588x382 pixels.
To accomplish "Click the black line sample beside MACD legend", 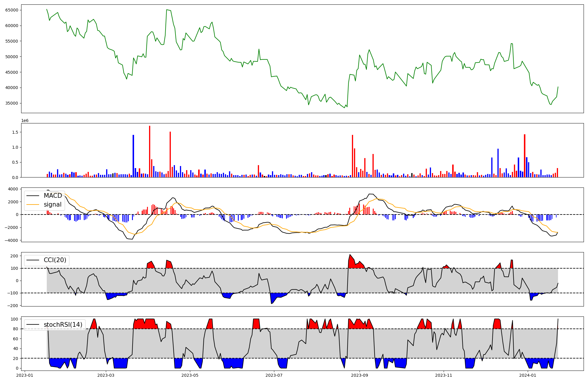I will coord(33,196).
